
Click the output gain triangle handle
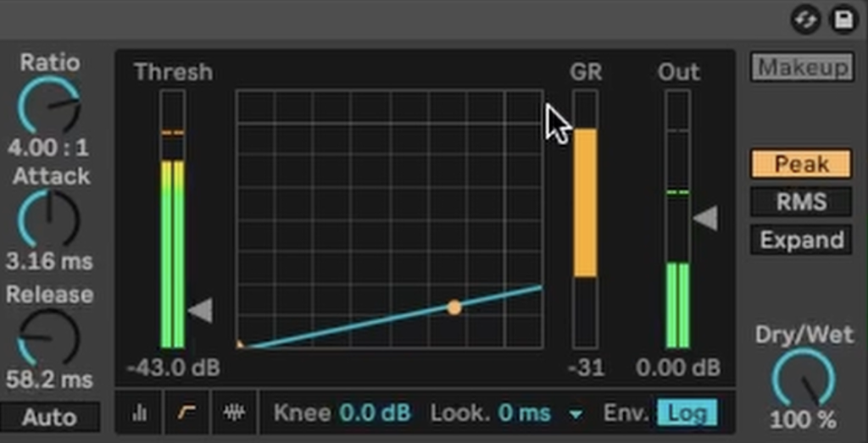point(705,219)
